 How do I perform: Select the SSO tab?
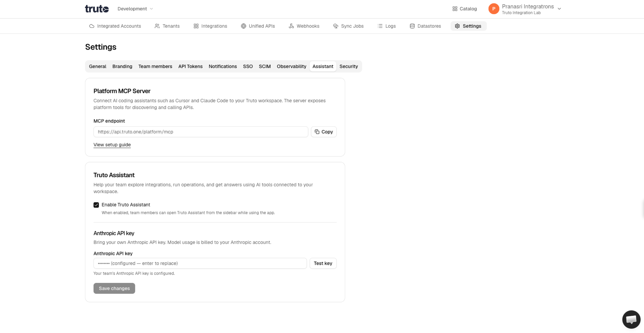(x=248, y=66)
